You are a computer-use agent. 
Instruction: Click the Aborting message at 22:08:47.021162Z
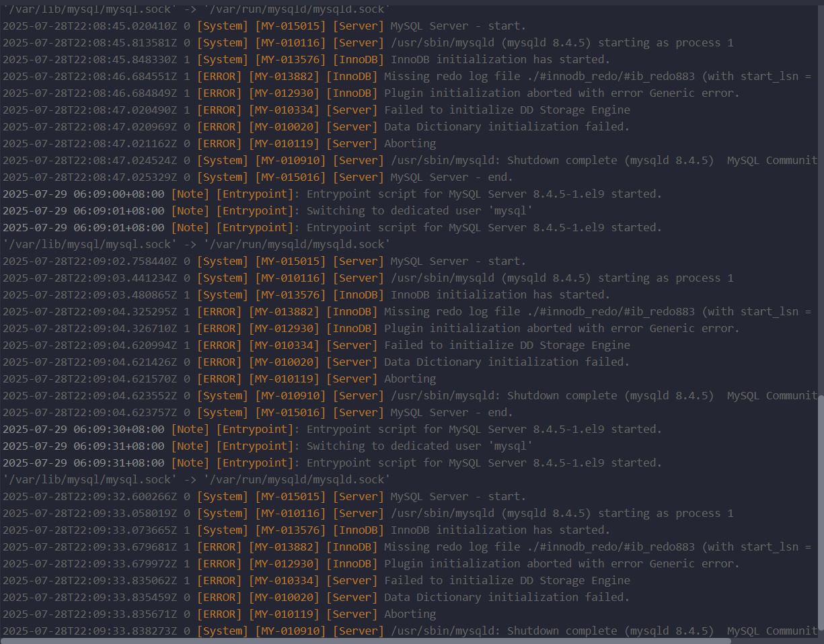tap(410, 143)
